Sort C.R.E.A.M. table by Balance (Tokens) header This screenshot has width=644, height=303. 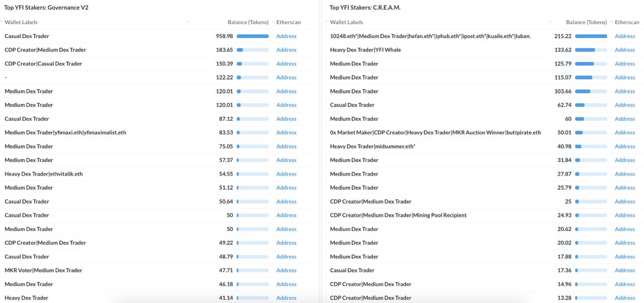pyautogui.click(x=587, y=22)
